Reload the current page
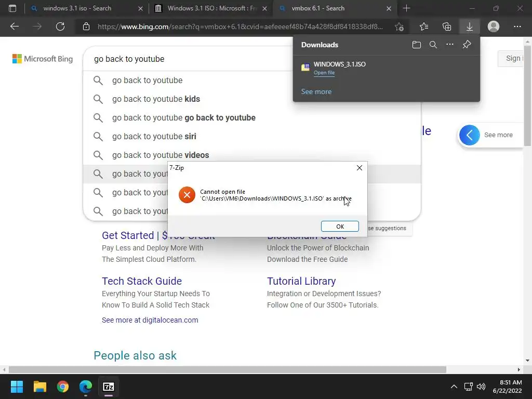Screen dimensions: 532x399 (60, 26)
